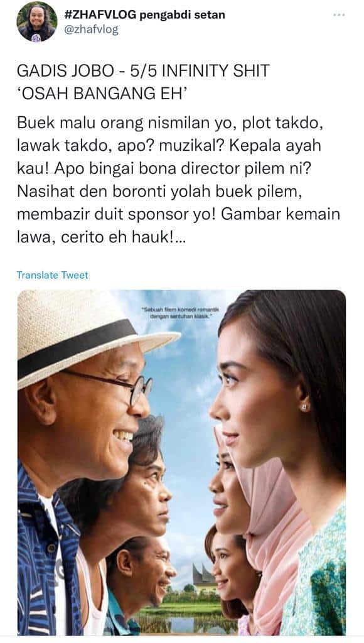The width and height of the screenshot is (364, 643).
Task: Select the 'GADIS JOBO - 5/5 INFINITY SHIT' line
Action: pyautogui.click(x=143, y=70)
